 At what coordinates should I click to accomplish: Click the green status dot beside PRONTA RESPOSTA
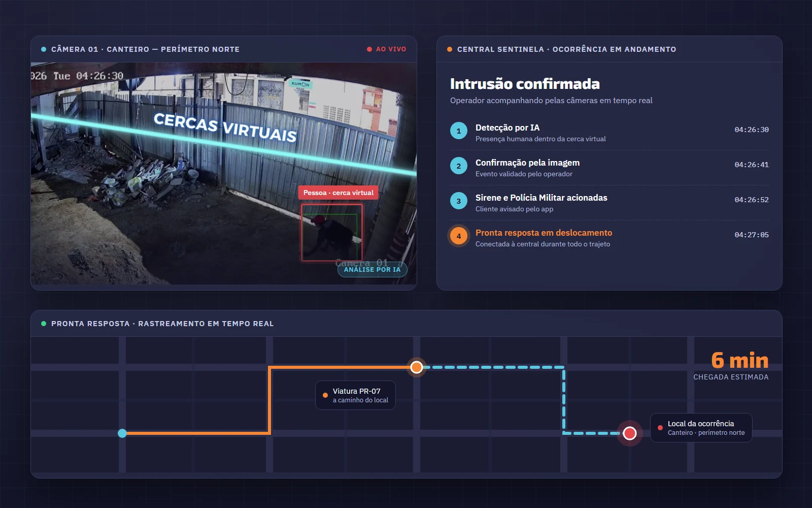(x=44, y=324)
